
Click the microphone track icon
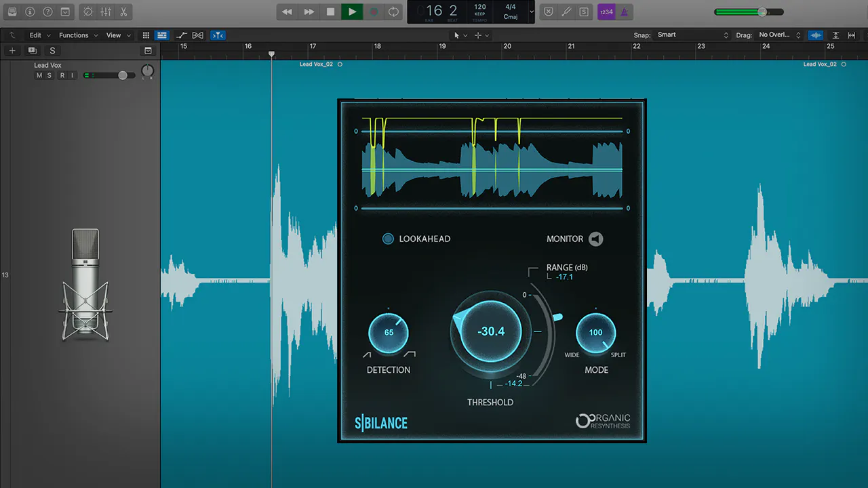point(85,285)
